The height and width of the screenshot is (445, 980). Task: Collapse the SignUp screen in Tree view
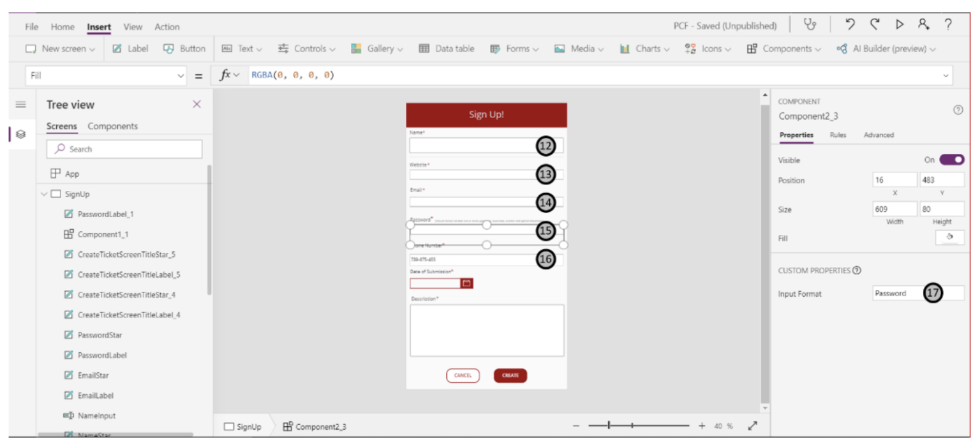tap(43, 193)
